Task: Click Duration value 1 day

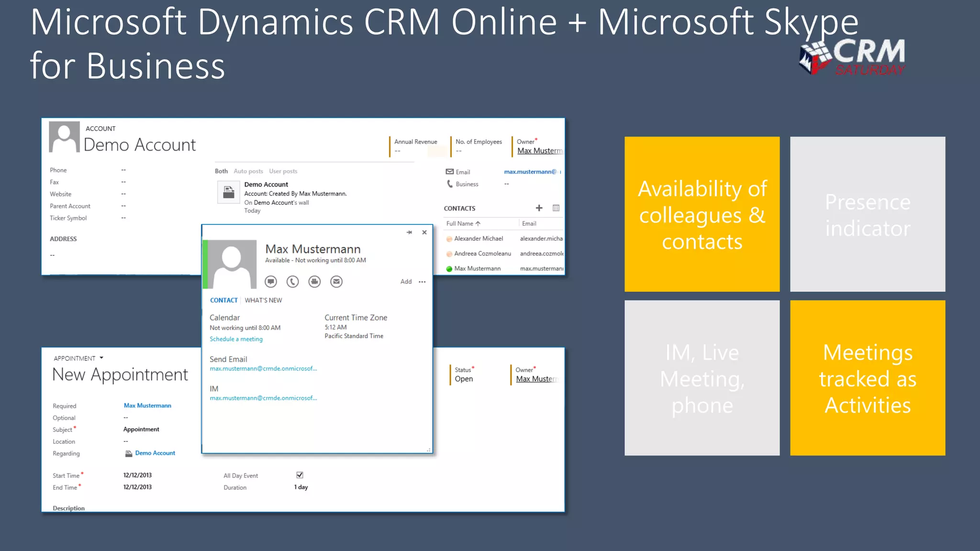Action: click(x=301, y=487)
